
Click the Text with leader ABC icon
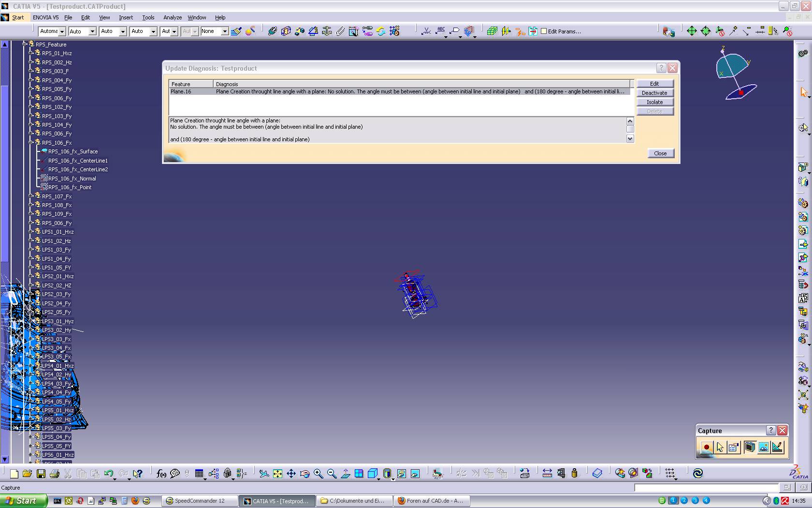(441, 31)
